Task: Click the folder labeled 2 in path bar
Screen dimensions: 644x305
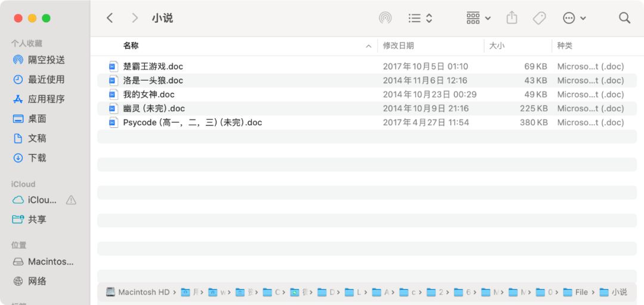Action: (x=435, y=292)
